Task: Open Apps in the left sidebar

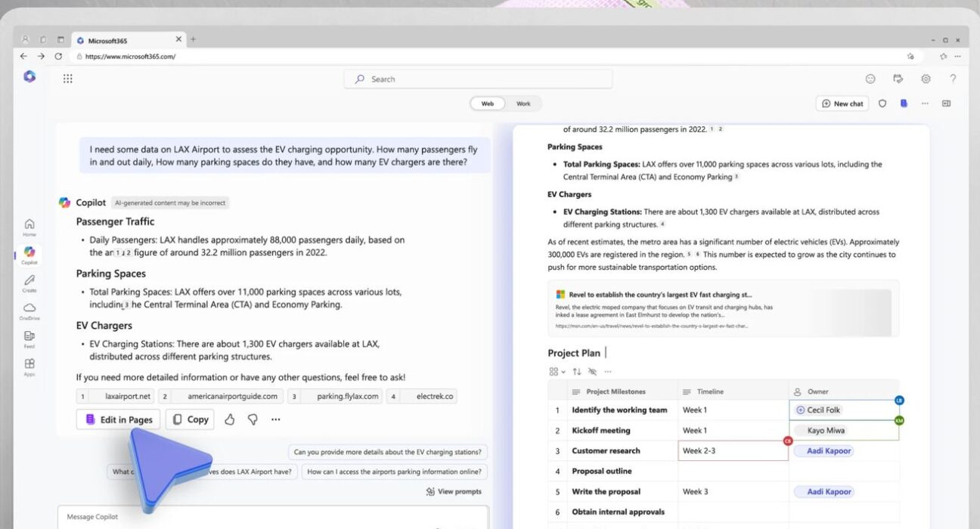Action: [x=29, y=367]
